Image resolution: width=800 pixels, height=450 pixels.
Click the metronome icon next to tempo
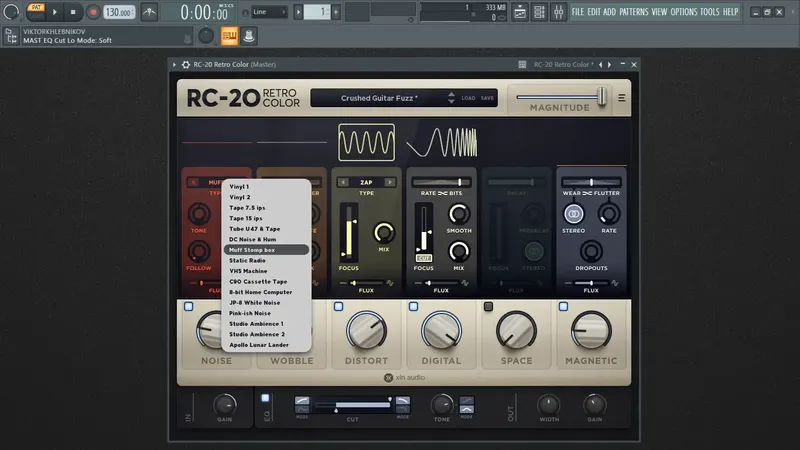pyautogui.click(x=149, y=11)
